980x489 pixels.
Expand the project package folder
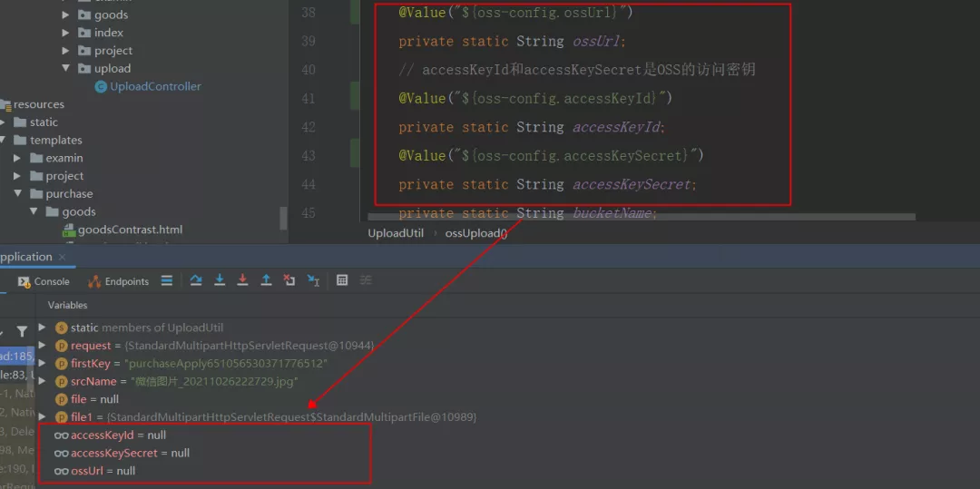coord(65,51)
